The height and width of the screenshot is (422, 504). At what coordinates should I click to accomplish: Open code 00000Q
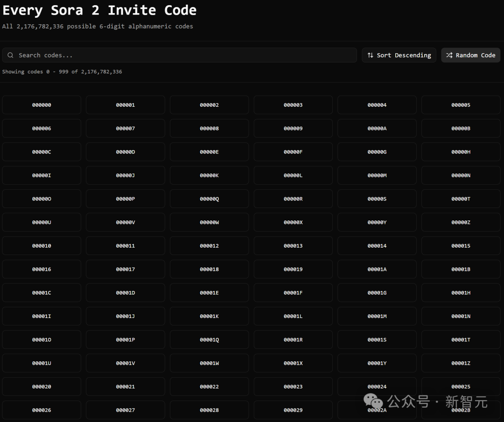(209, 199)
